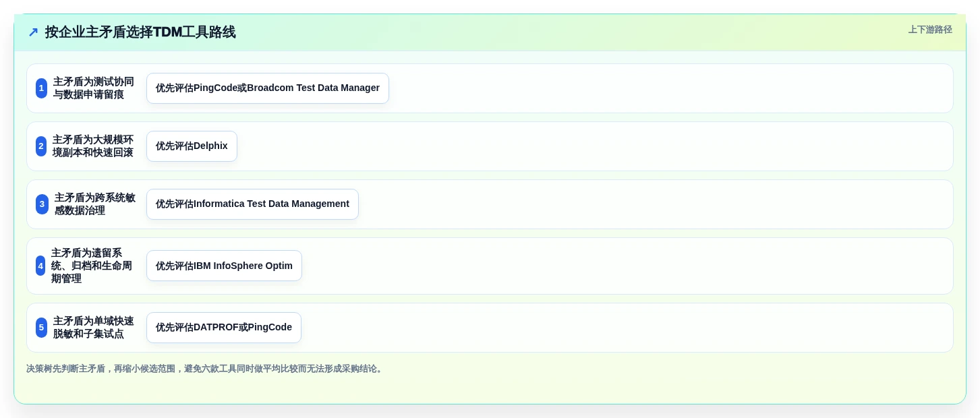Click the step 5 number badge
Image resolution: width=980 pixels, height=418 pixels.
click(x=41, y=328)
